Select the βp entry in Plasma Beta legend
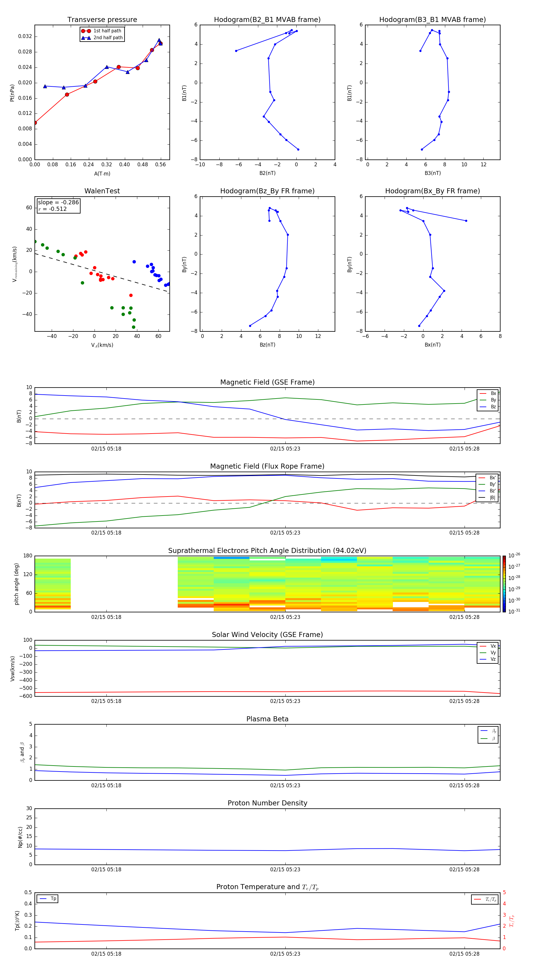The image size is (535, 980). [x=488, y=731]
